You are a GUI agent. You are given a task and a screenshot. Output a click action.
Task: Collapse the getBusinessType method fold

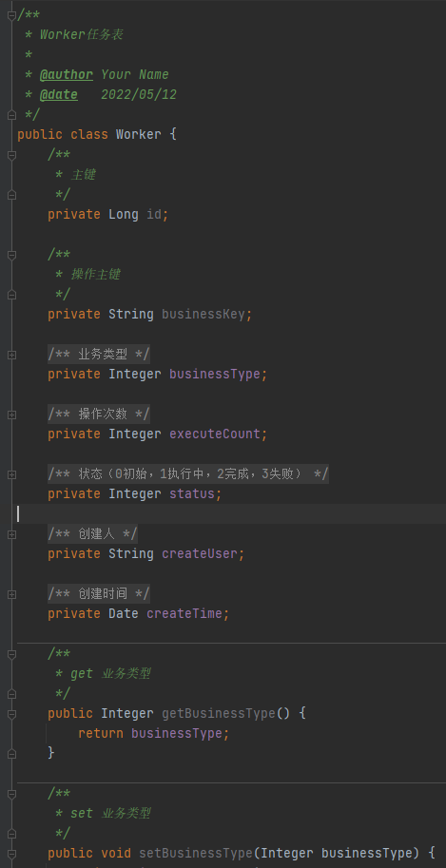(11, 714)
